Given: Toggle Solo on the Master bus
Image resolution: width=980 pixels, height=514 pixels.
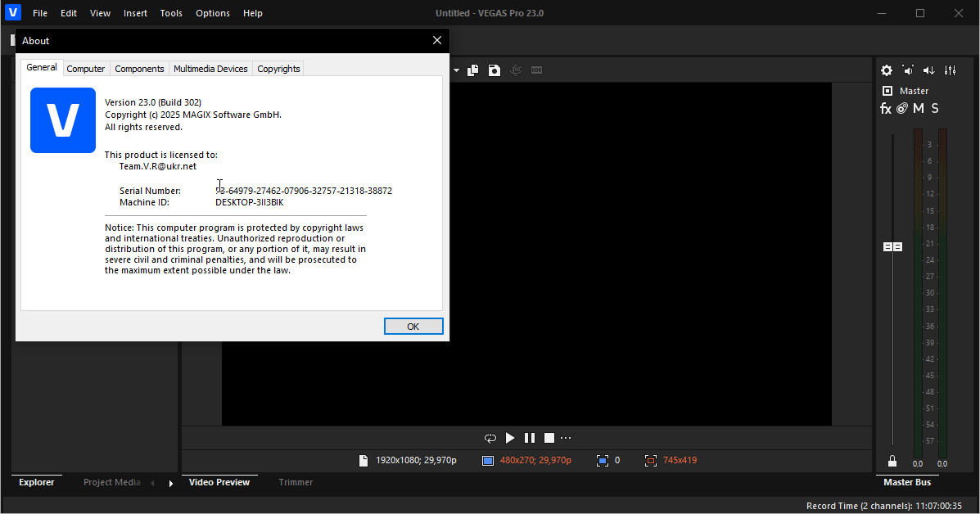Looking at the screenshot, I should (935, 108).
